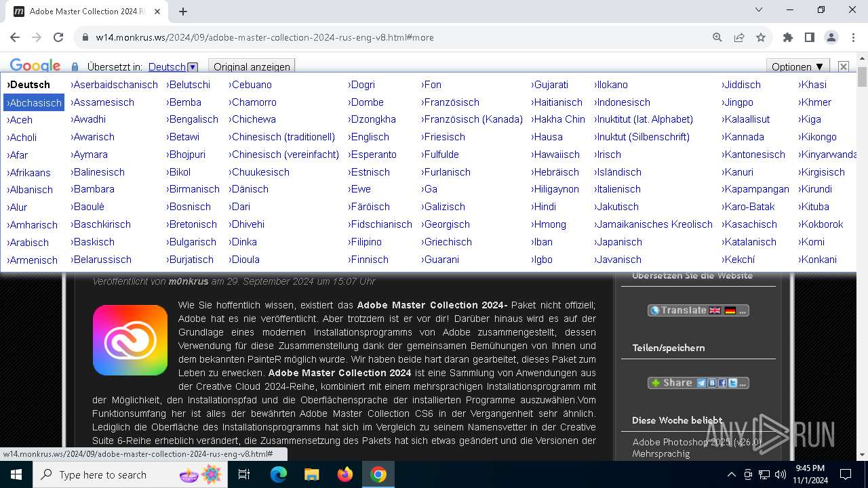Toggle the Chrome side panel
This screenshot has height=488, width=868.
tap(810, 37)
